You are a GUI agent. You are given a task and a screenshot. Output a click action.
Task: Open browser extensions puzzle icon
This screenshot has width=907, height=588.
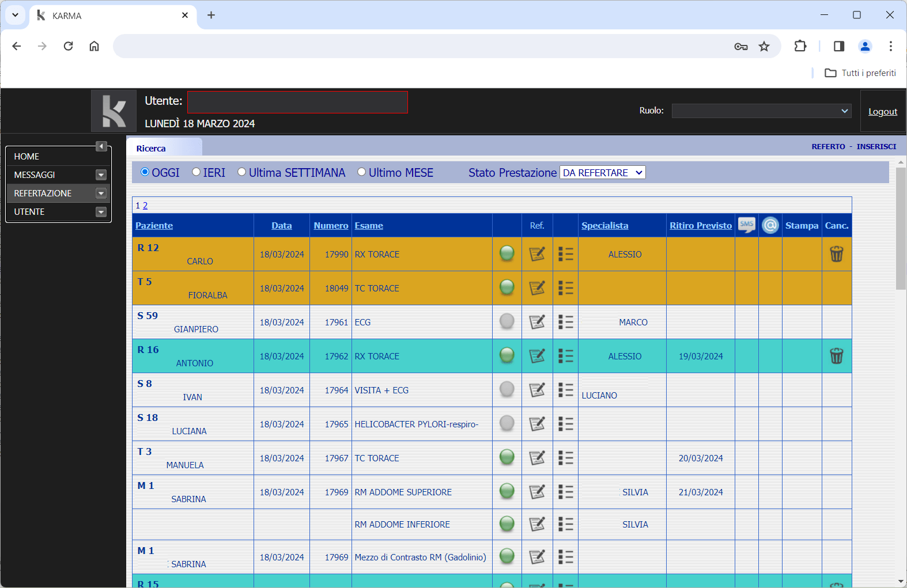(x=800, y=46)
